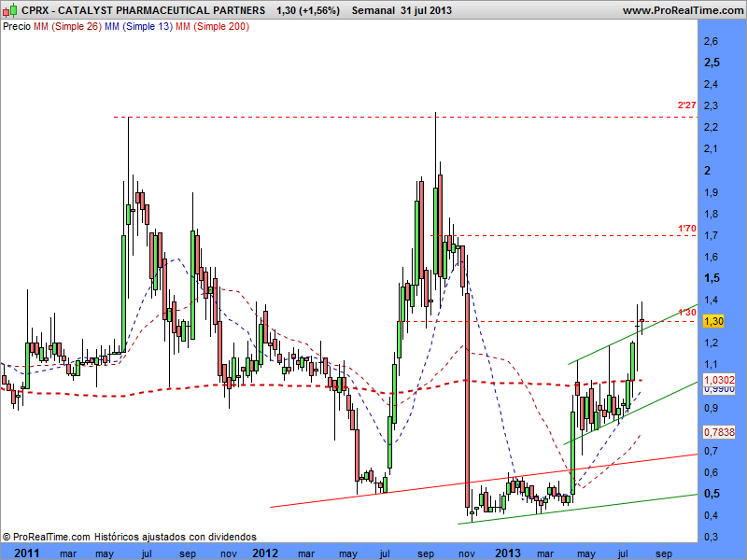The height and width of the screenshot is (560, 747).
Task: Click the 1,4 tick on the price axis
Action: (711, 300)
